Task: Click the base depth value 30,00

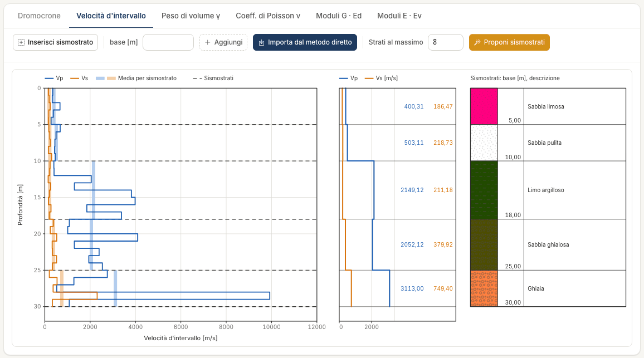Action: [x=513, y=302]
